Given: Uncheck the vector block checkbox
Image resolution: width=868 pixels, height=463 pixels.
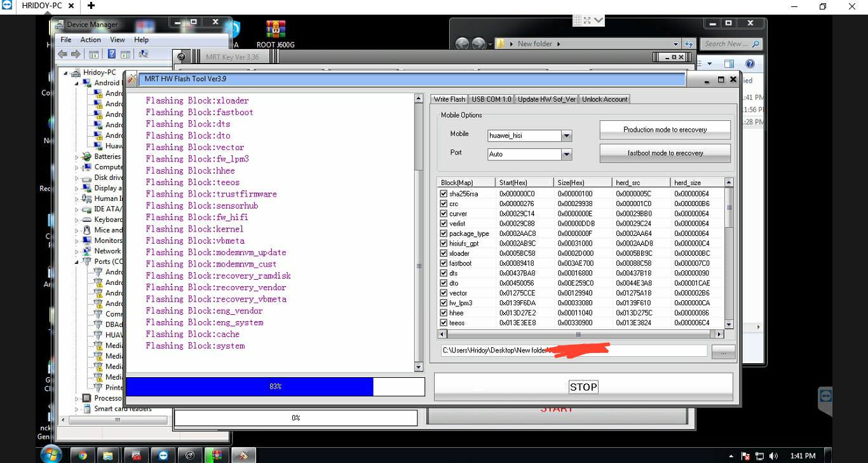Looking at the screenshot, I should click(444, 293).
